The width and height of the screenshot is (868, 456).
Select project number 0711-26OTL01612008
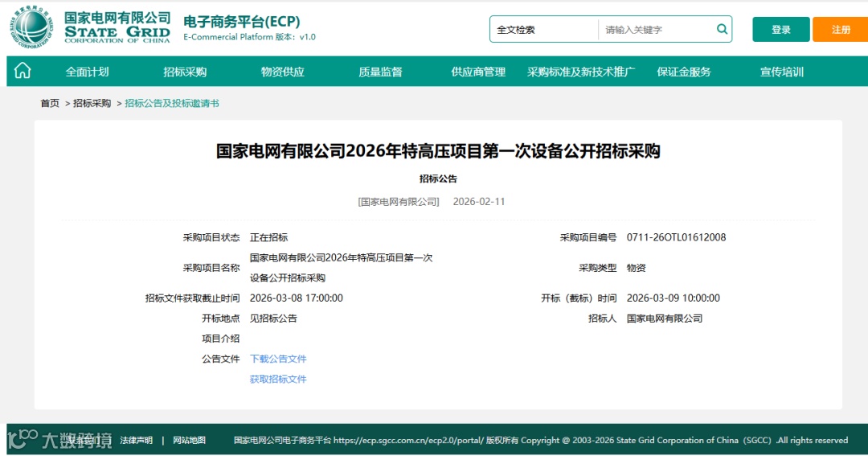click(x=676, y=237)
